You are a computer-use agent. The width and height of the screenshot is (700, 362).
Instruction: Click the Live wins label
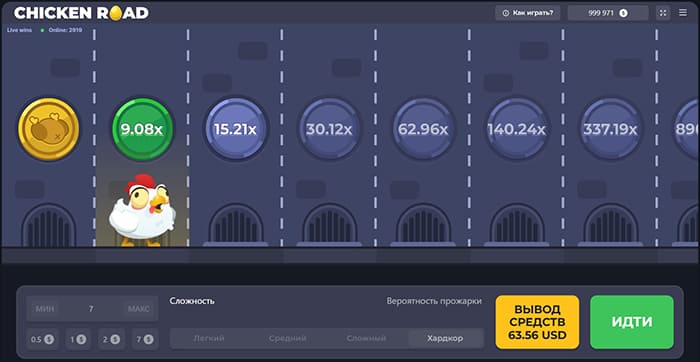(20, 30)
